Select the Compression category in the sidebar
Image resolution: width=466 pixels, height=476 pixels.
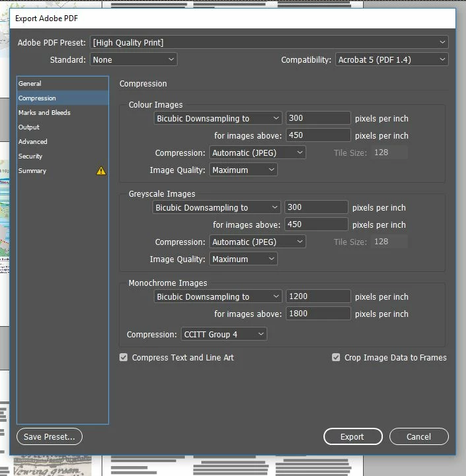click(x=63, y=98)
